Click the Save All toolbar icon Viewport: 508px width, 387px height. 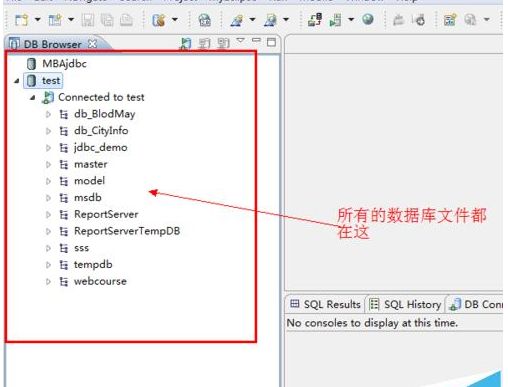click(107, 20)
